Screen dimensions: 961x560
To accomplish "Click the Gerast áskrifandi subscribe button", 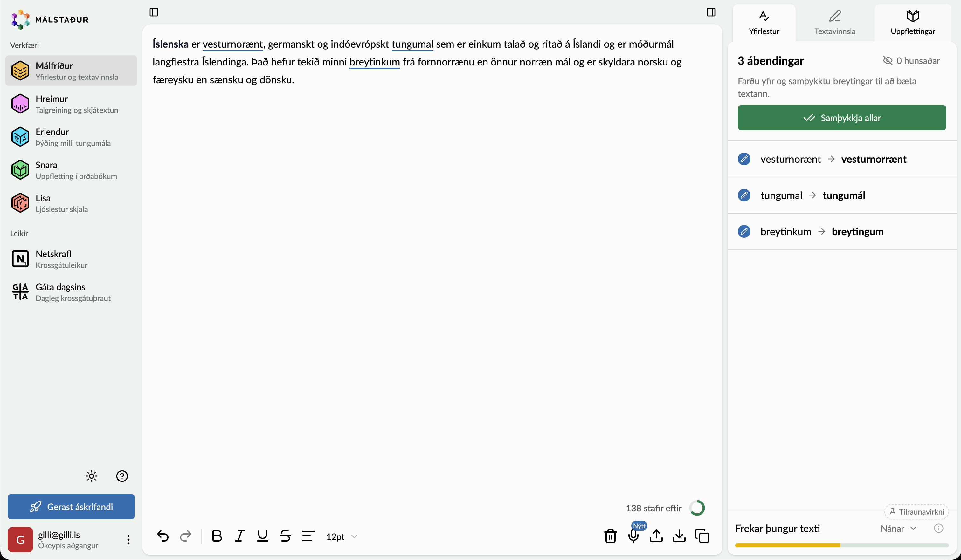I will (x=71, y=507).
